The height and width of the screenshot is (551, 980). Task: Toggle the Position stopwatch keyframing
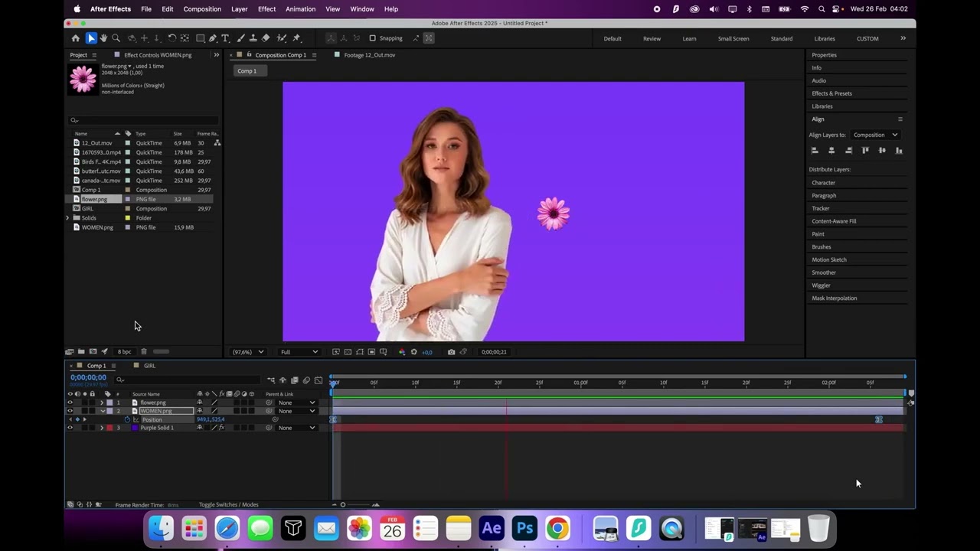[x=128, y=419]
